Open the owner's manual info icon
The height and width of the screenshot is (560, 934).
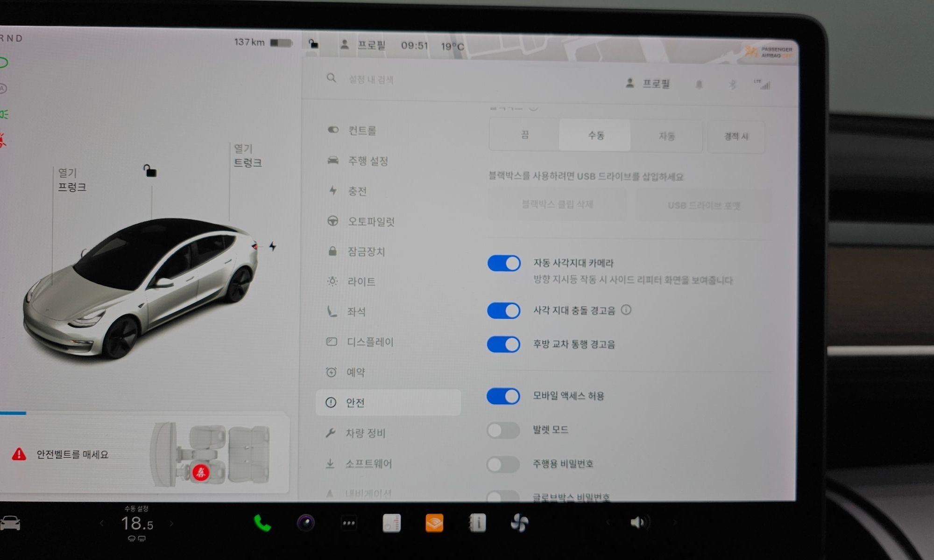pyautogui.click(x=477, y=523)
